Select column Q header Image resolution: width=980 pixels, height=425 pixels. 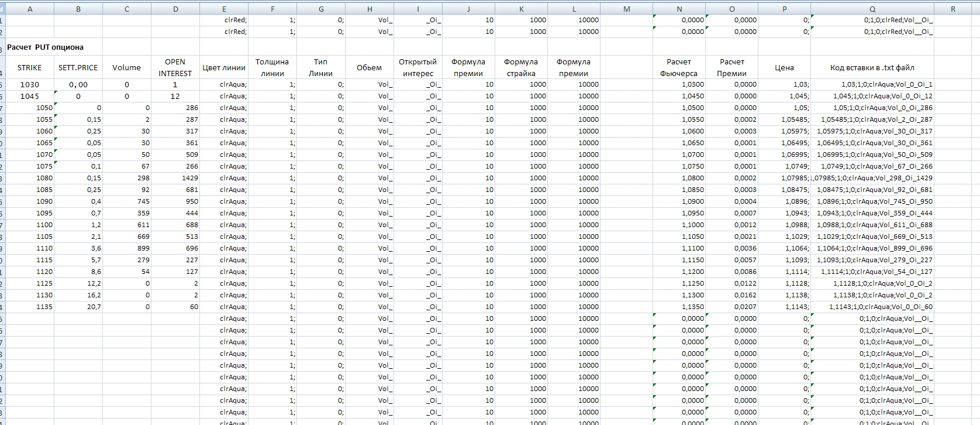pyautogui.click(x=872, y=9)
